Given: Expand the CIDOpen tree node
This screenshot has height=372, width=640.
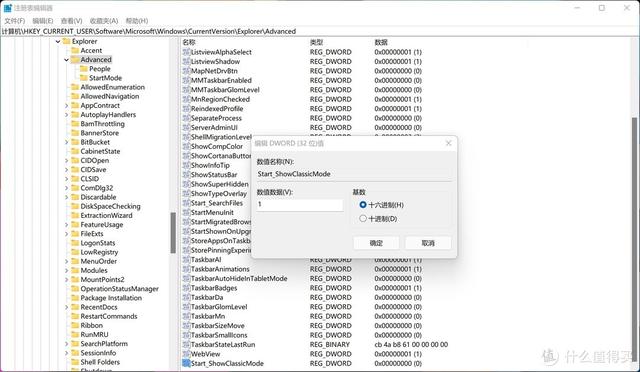Looking at the screenshot, I should [x=66, y=160].
